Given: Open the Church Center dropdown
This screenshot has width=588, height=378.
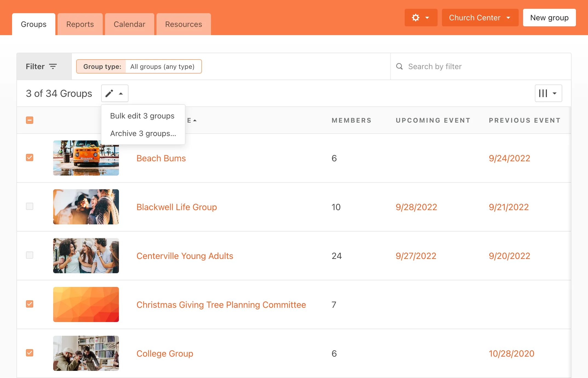Looking at the screenshot, I should [480, 18].
